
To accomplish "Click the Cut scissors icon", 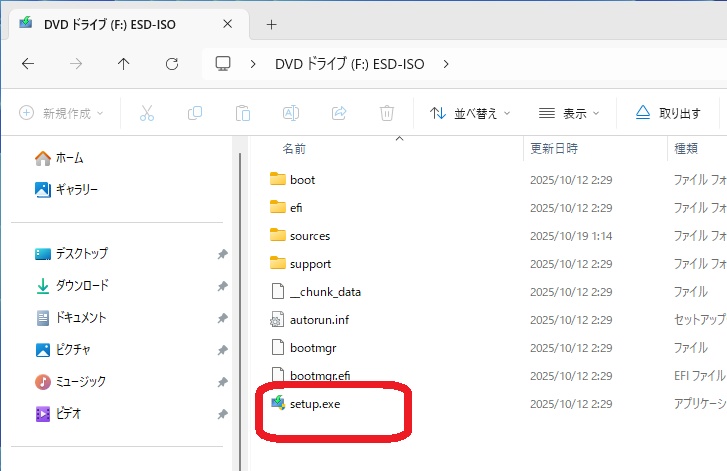I will coord(147,113).
